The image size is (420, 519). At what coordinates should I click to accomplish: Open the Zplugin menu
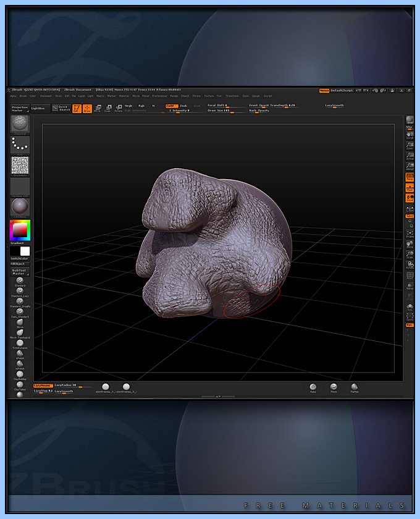click(256, 96)
